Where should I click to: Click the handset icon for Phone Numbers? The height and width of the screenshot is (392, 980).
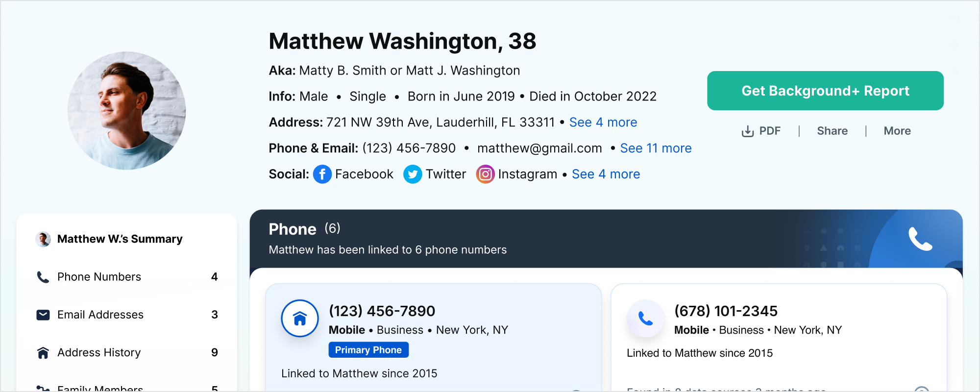[x=43, y=277]
